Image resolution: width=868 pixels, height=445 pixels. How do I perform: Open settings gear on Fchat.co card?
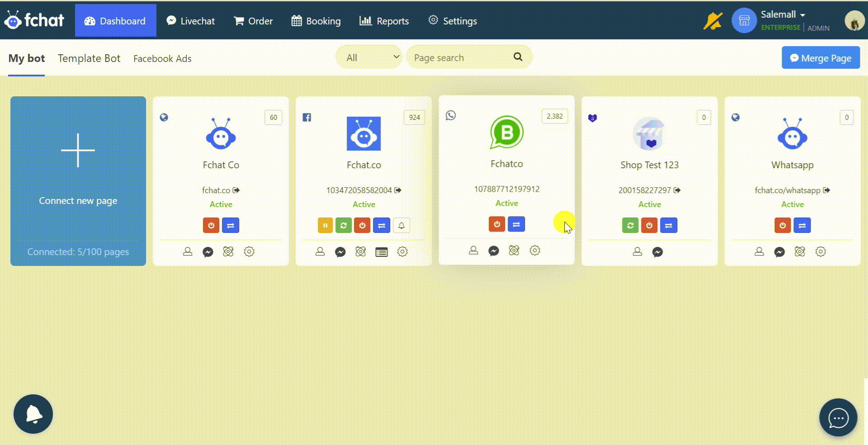(x=402, y=251)
